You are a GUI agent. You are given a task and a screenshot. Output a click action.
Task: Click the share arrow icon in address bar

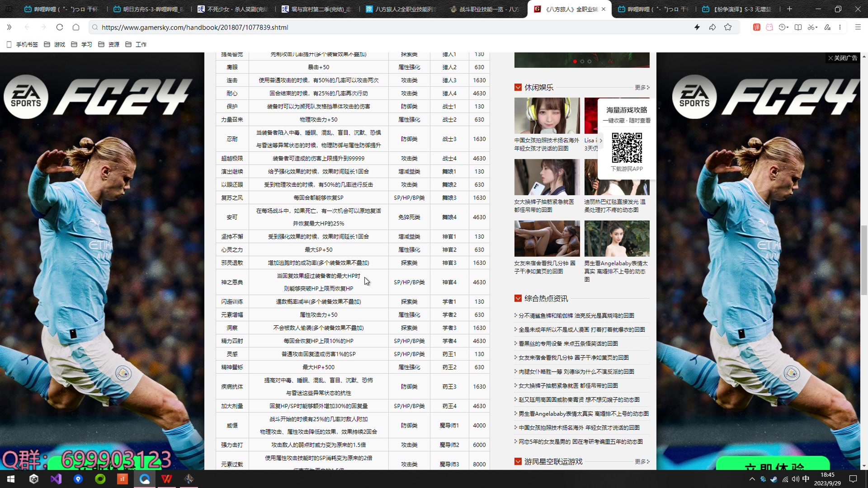point(712,27)
